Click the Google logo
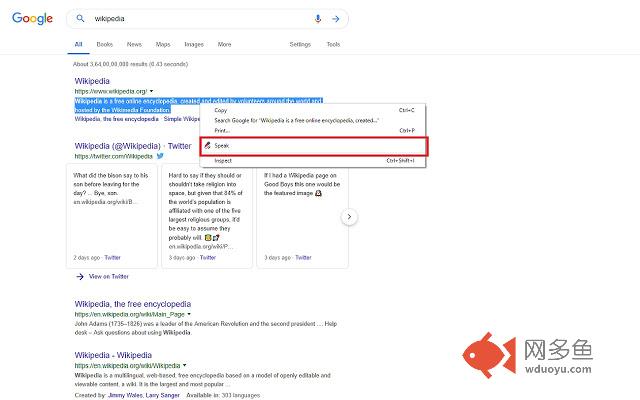 [x=32, y=18]
